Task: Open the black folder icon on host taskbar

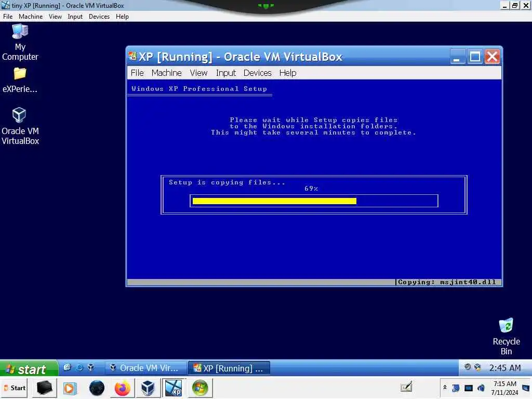Action: tap(45, 388)
